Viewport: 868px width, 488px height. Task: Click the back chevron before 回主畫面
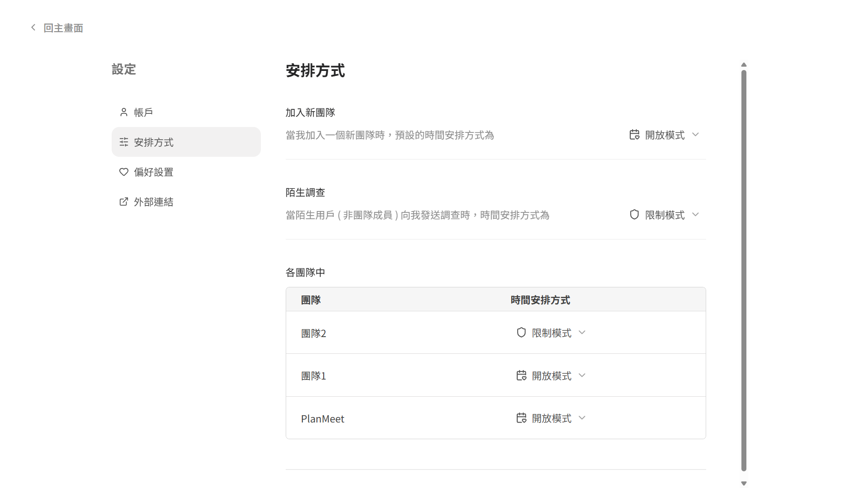tap(33, 27)
